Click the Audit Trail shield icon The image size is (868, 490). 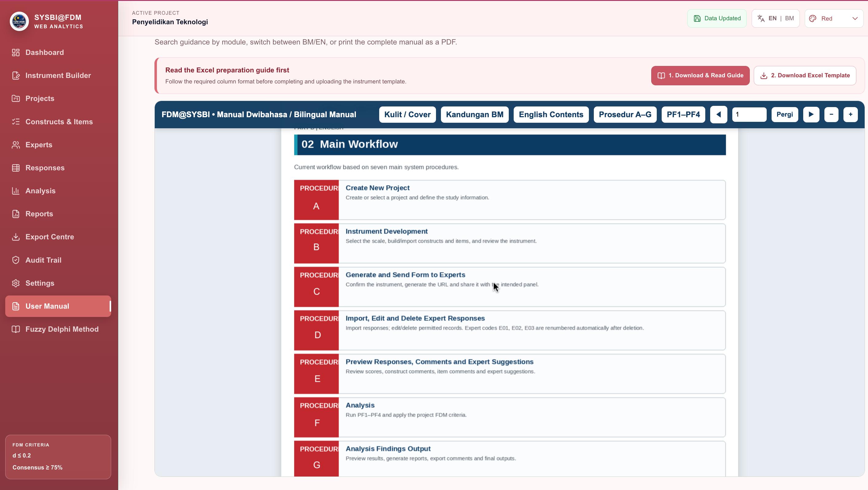16,260
